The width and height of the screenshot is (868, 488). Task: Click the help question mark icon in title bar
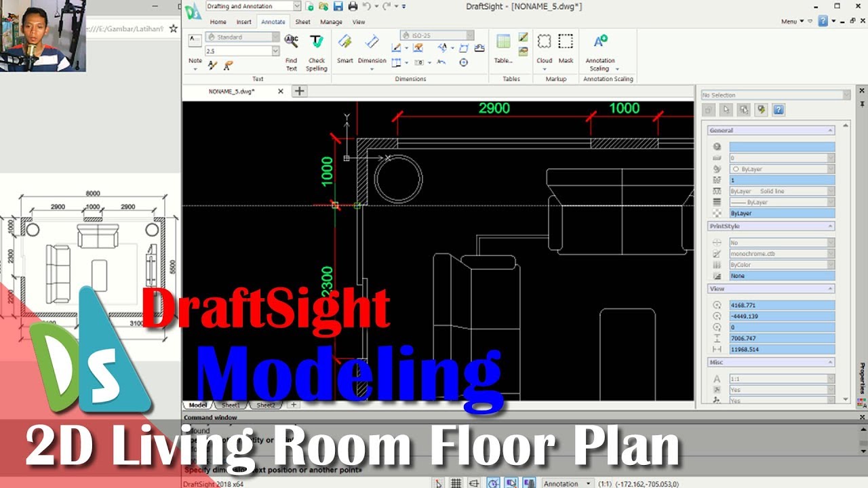point(823,21)
